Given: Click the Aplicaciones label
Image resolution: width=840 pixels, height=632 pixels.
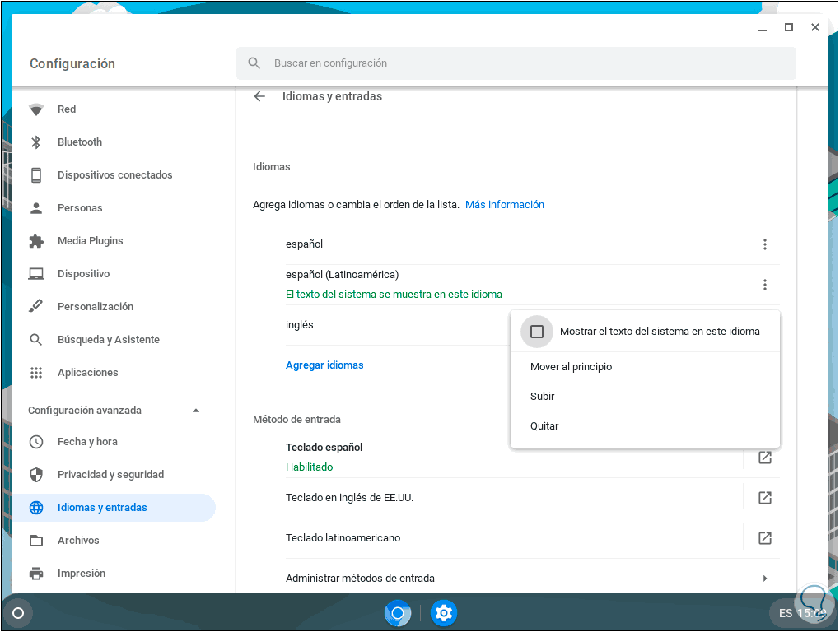Looking at the screenshot, I should pos(88,373).
